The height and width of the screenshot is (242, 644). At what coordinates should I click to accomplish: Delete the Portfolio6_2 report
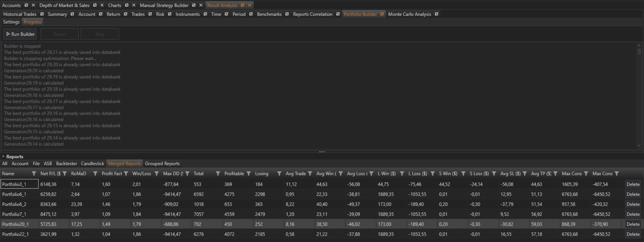point(633,204)
